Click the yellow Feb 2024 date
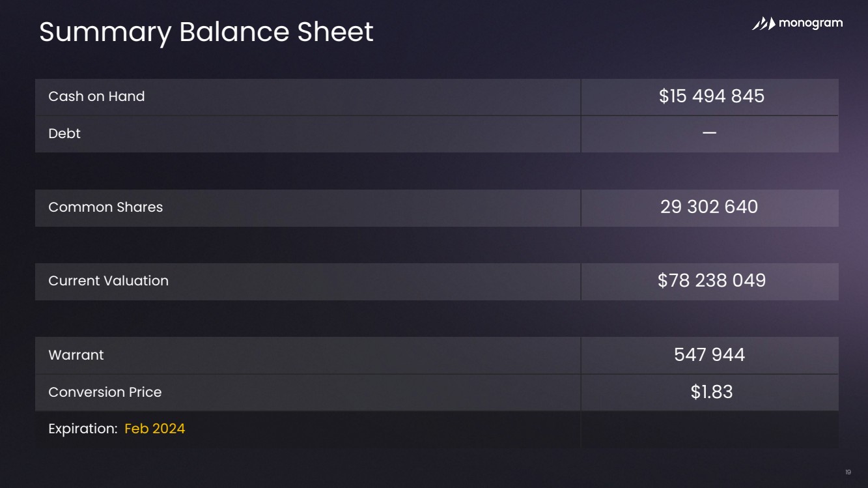The image size is (868, 488). coord(154,429)
